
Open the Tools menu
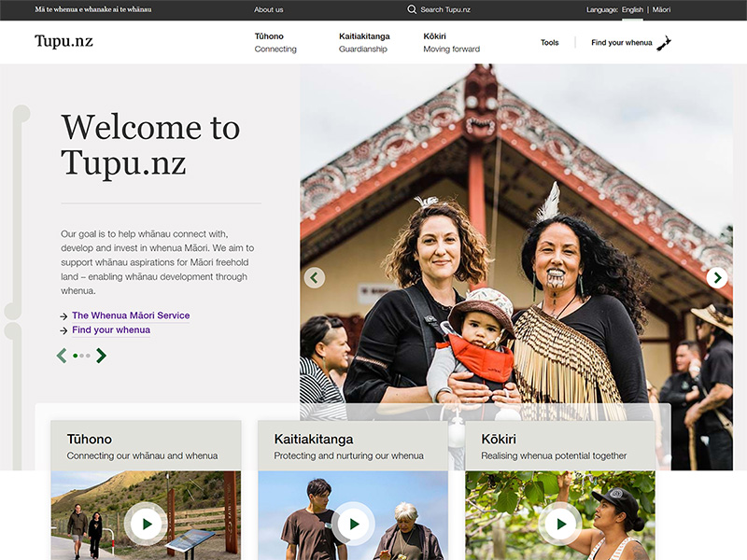point(549,42)
